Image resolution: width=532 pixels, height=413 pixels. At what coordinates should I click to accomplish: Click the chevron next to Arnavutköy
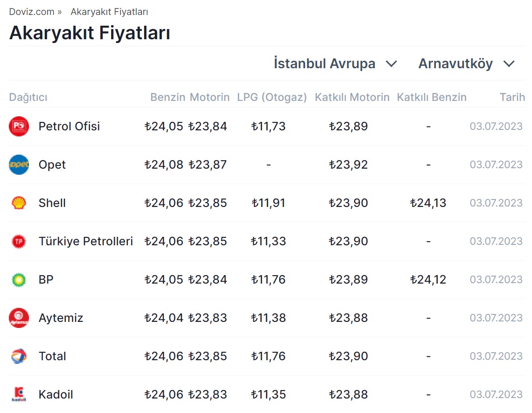coord(509,64)
